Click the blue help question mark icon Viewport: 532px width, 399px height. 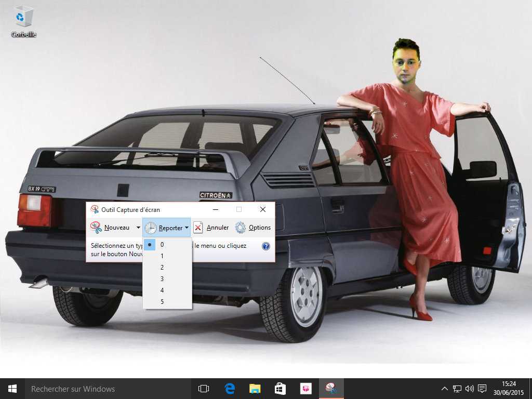266,246
